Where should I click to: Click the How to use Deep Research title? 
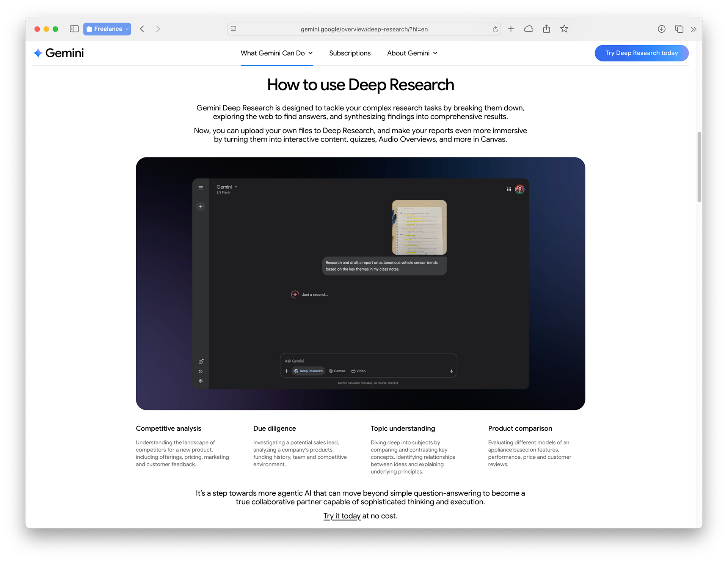pyautogui.click(x=360, y=85)
